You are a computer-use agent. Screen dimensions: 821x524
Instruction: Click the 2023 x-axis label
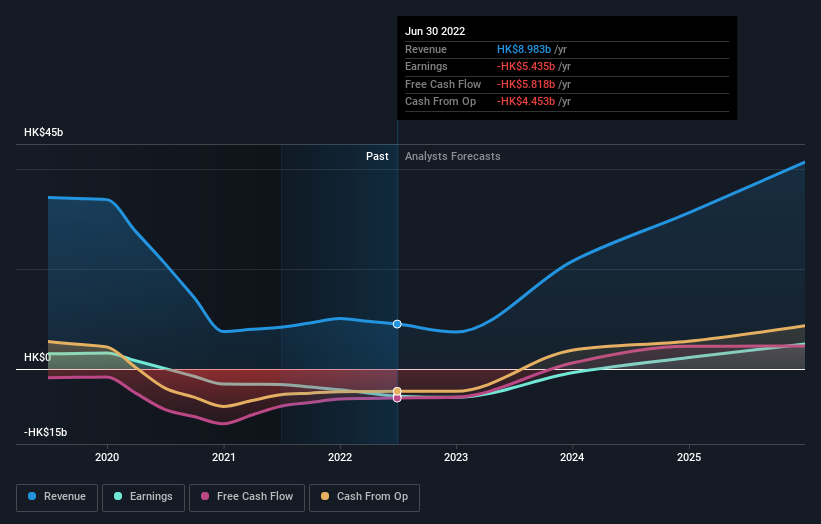[x=456, y=457]
